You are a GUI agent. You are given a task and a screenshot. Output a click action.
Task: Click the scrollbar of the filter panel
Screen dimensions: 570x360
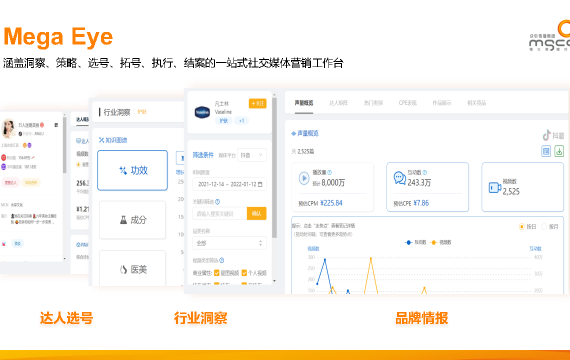274,167
